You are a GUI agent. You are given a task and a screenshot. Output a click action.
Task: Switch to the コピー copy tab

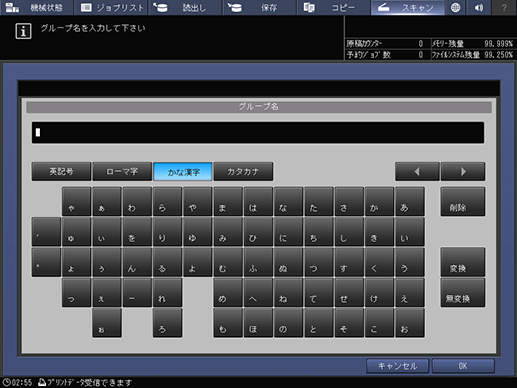[x=334, y=7]
